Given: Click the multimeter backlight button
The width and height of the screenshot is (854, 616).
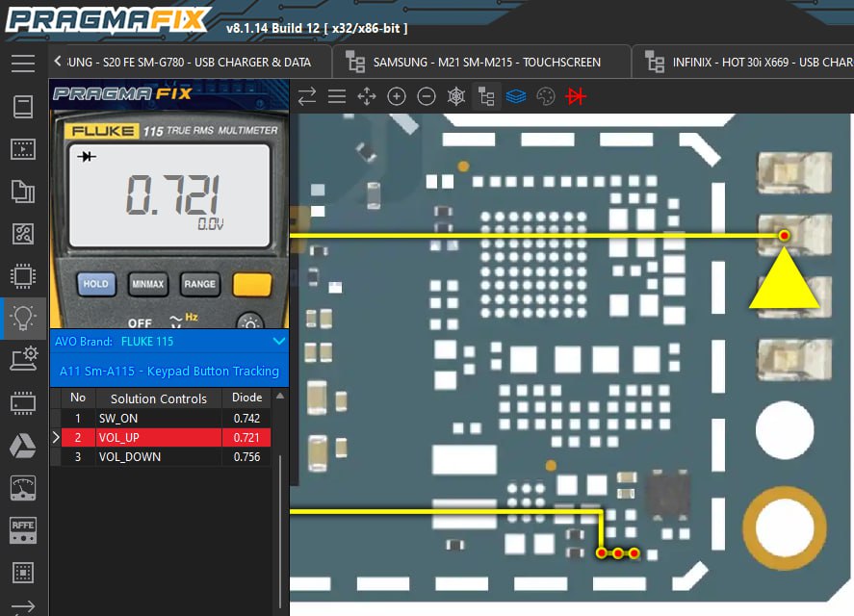Looking at the screenshot, I should (x=250, y=321).
